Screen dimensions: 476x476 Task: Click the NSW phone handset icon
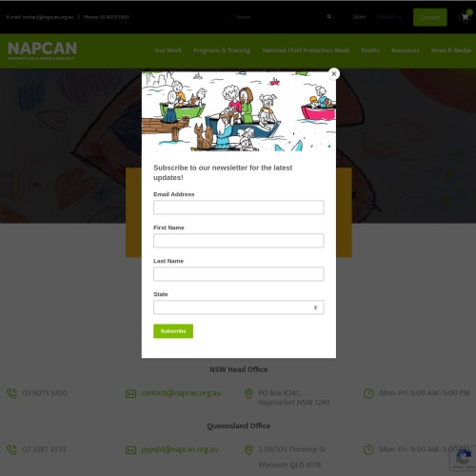tap(11, 393)
